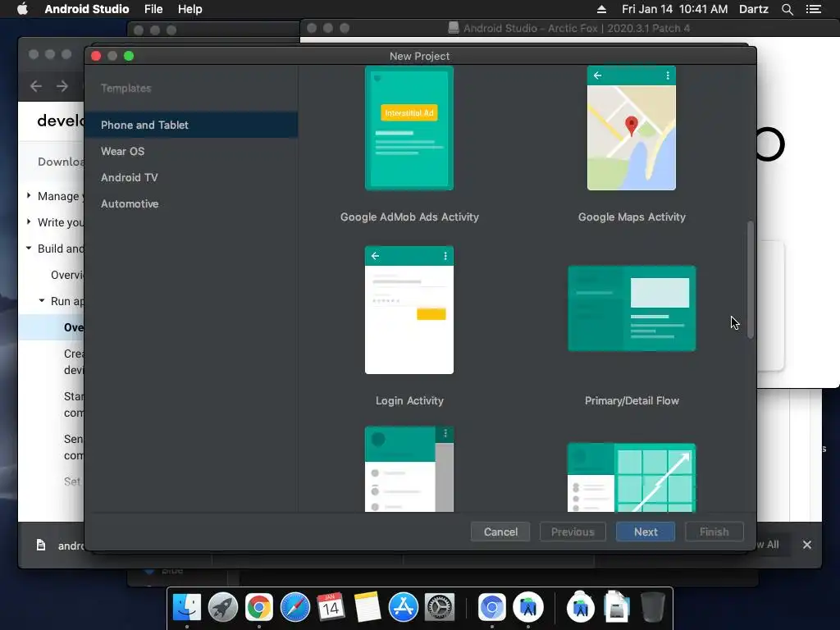
Task: Choose the Primary/Detail Flow template thumbnail
Action: point(632,308)
